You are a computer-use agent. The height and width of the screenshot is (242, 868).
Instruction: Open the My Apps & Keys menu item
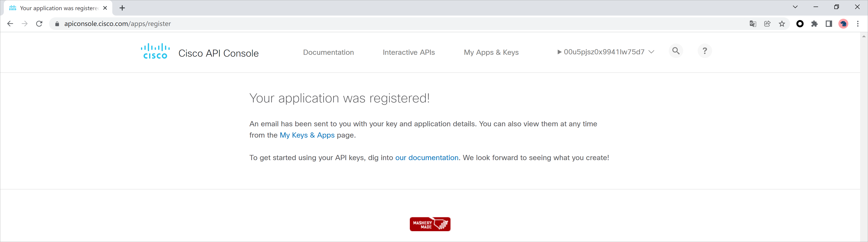point(491,52)
